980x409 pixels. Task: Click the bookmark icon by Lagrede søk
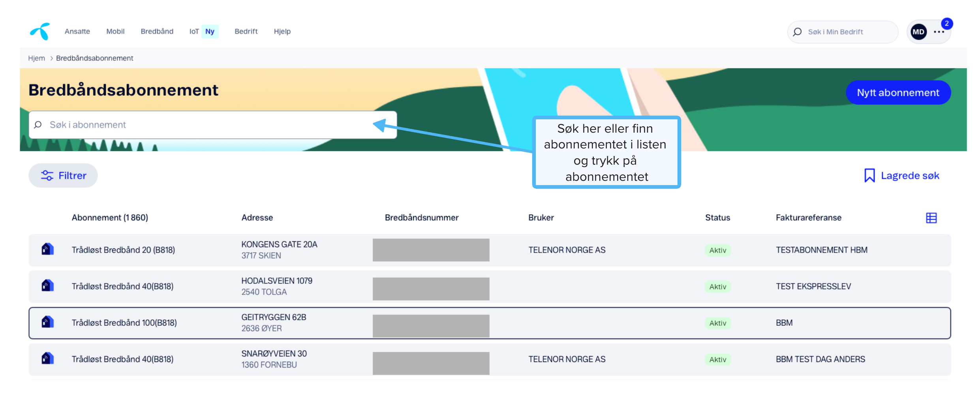click(869, 176)
